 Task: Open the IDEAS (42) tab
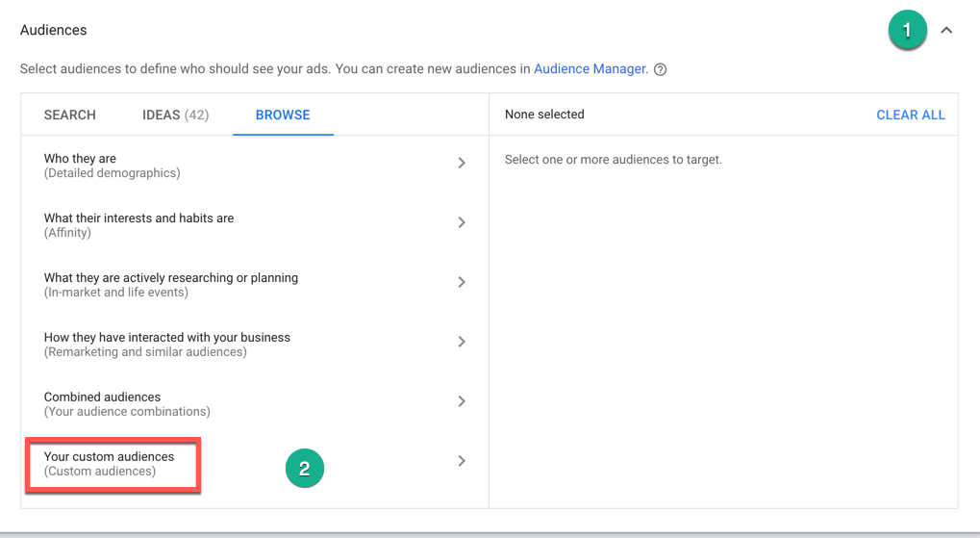175,115
